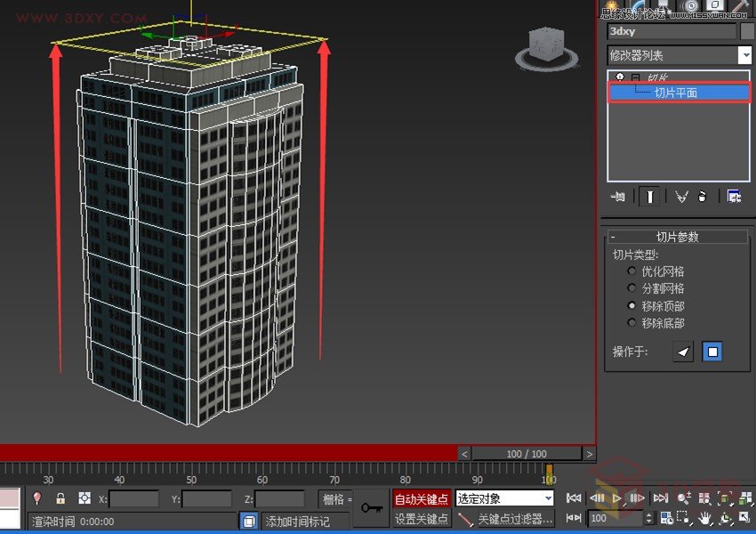Choose the 分割网格 slice type

(630, 287)
